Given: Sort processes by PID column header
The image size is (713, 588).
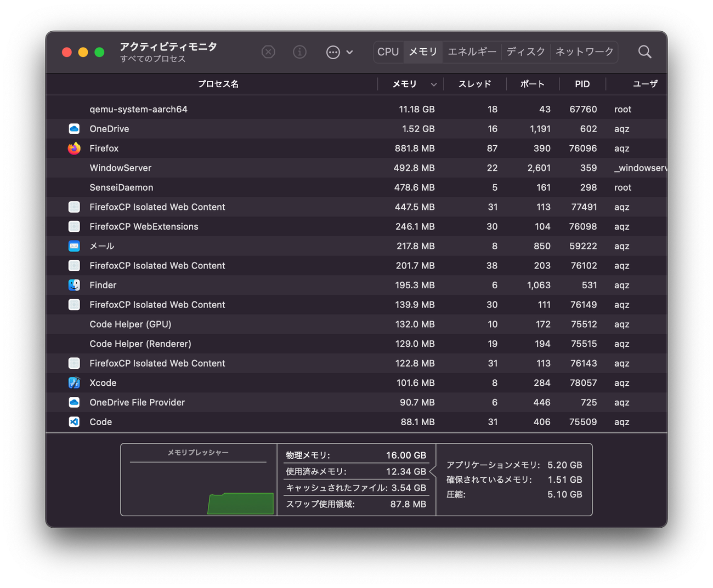Looking at the screenshot, I should click(x=582, y=84).
